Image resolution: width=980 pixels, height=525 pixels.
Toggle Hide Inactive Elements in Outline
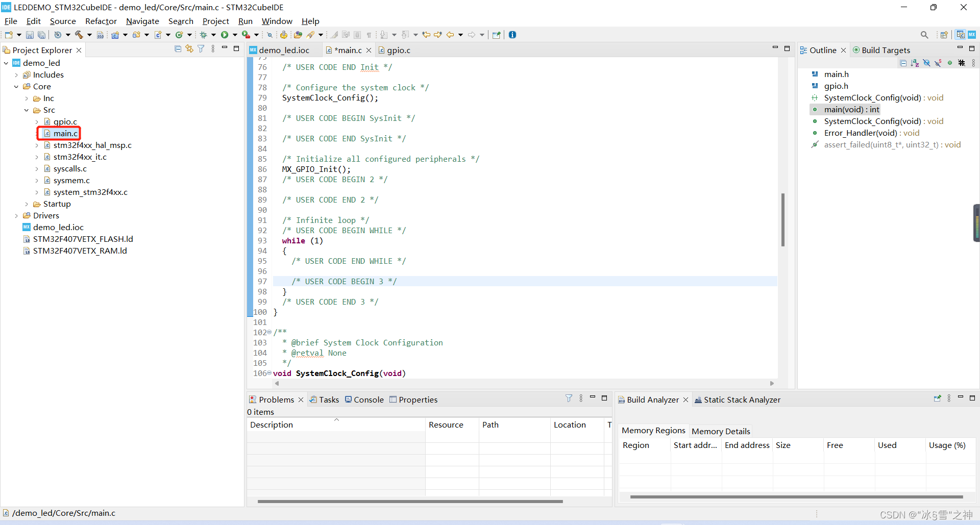[x=962, y=63]
